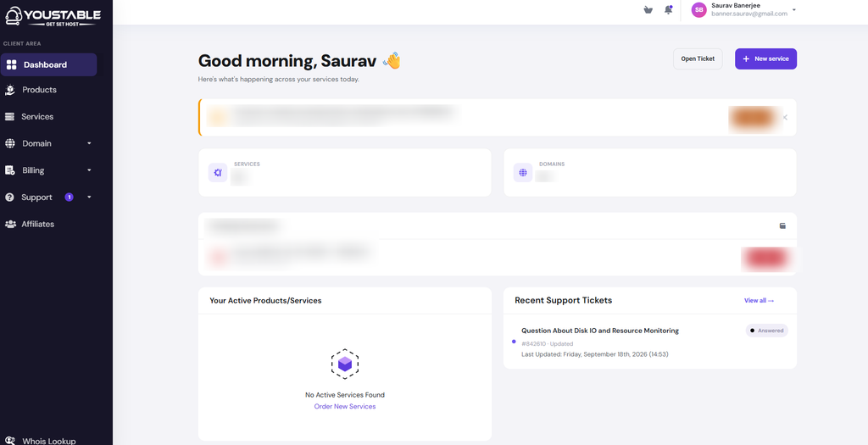Open Whois Lookup in the sidebar
The height and width of the screenshot is (445, 868).
coord(48,441)
